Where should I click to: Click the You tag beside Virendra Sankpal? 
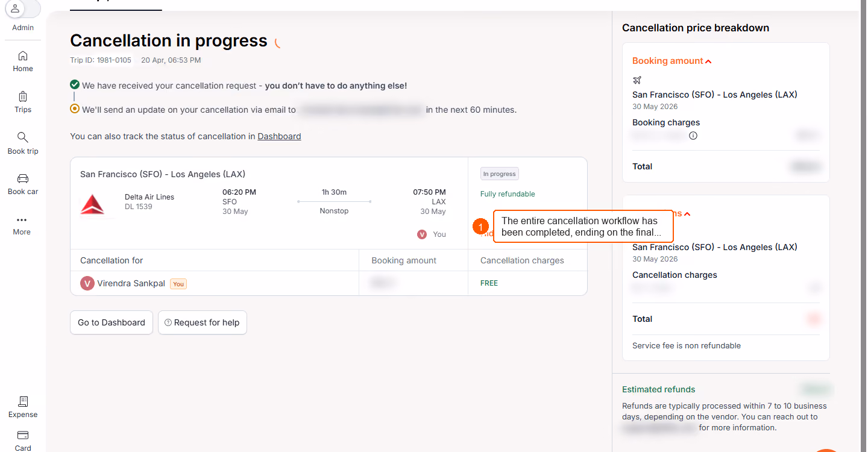(178, 284)
